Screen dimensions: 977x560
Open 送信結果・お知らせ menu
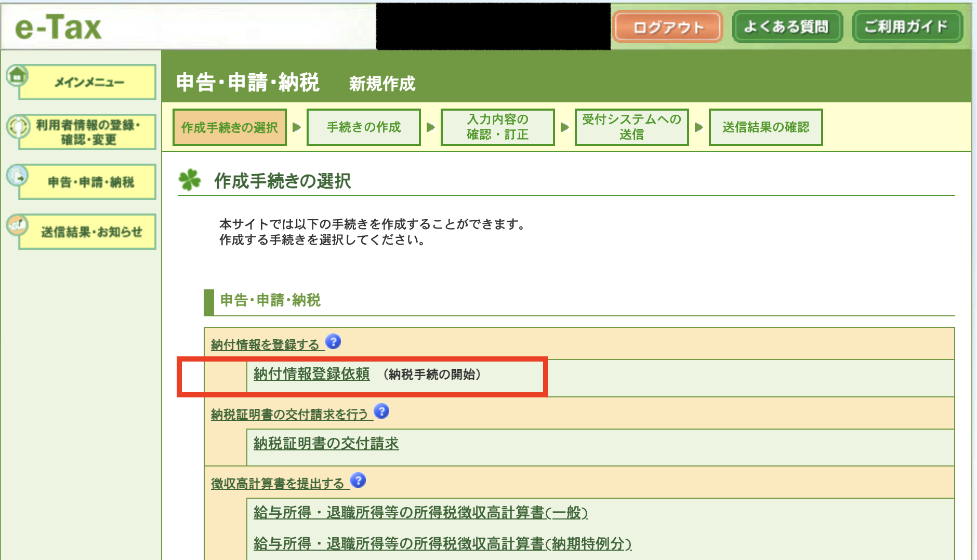87,232
